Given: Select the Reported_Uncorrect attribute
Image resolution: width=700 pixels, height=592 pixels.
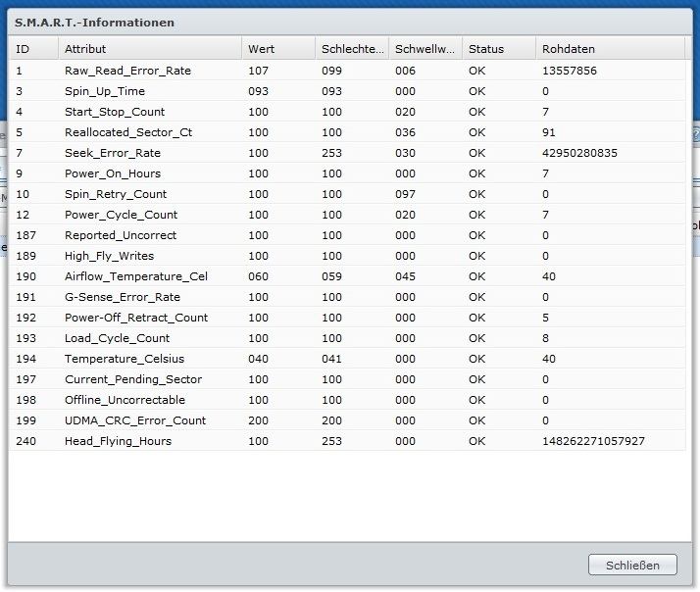Looking at the screenshot, I should click(x=121, y=235).
